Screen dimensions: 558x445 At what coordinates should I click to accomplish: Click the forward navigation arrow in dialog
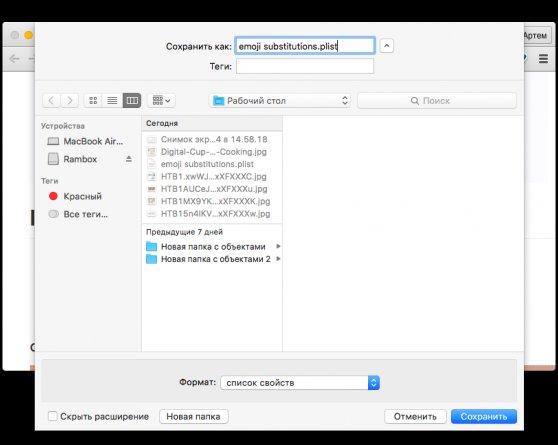[x=70, y=100]
